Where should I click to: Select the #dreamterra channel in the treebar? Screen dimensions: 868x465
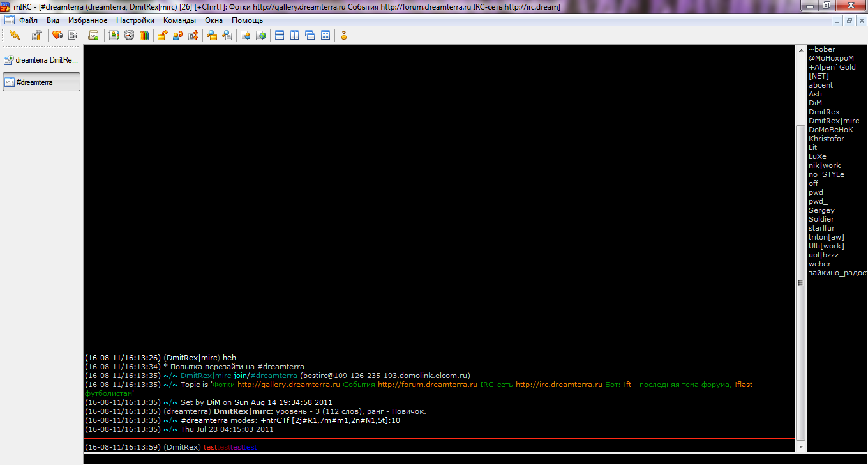(41, 82)
